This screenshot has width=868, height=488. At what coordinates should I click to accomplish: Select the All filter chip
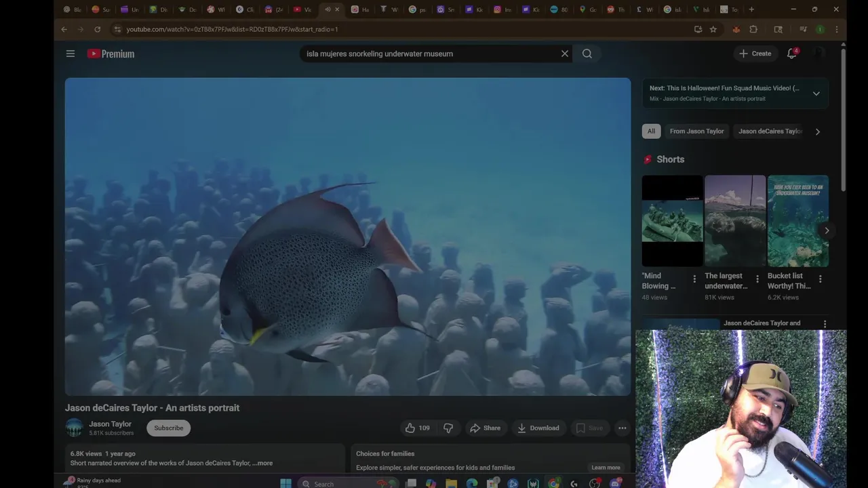point(651,131)
